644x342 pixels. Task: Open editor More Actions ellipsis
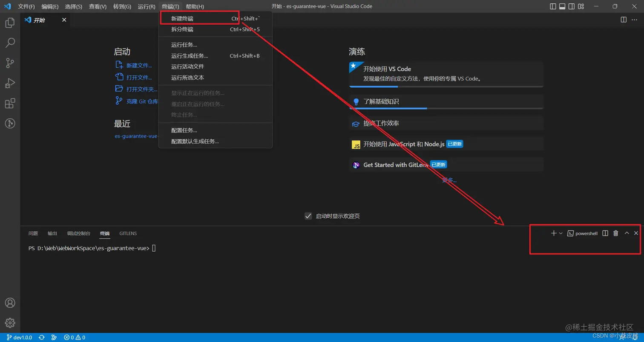click(635, 20)
